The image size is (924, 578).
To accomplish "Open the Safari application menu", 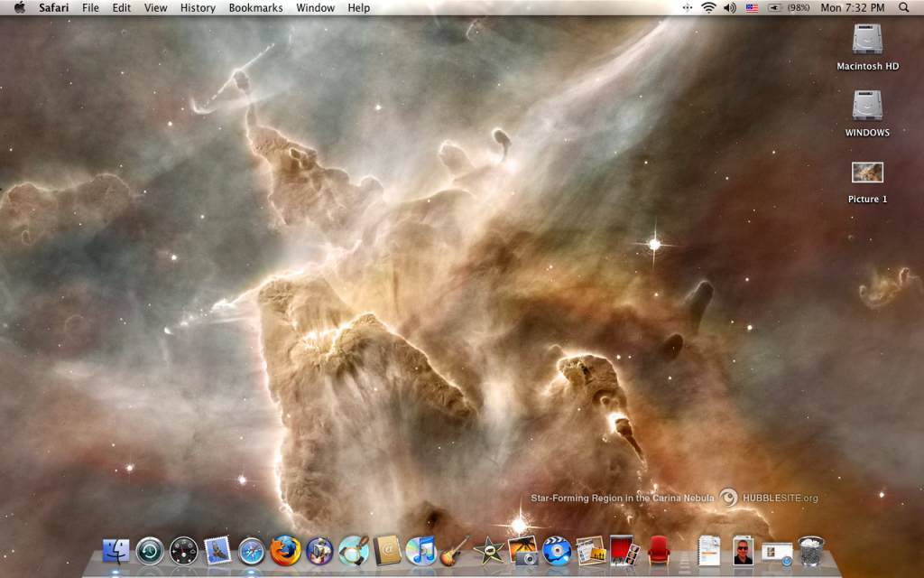I will (53, 7).
